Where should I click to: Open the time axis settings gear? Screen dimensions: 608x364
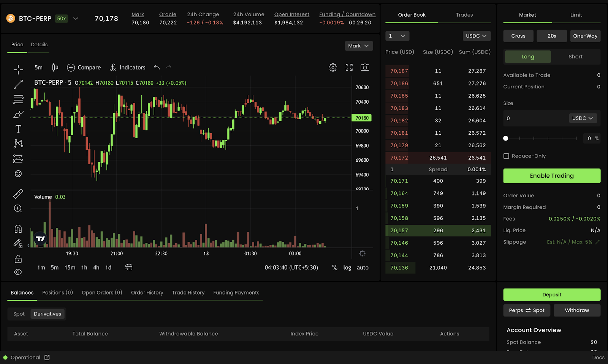coord(362,253)
